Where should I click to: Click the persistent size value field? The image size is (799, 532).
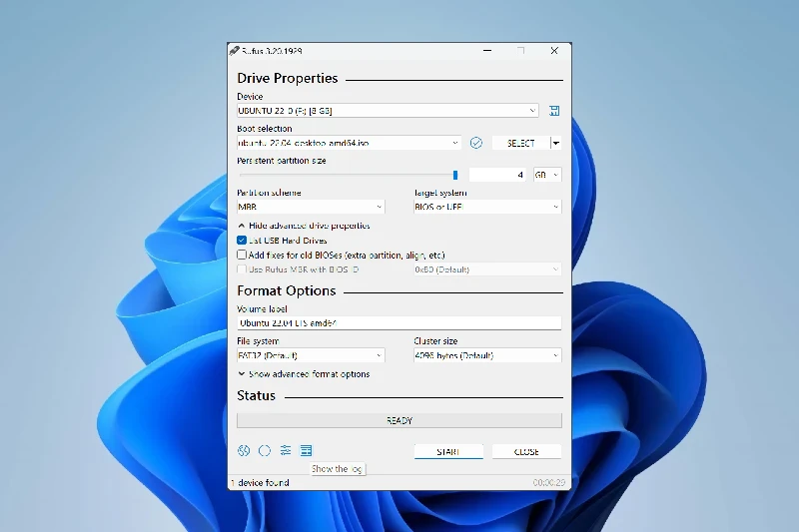tap(498, 175)
